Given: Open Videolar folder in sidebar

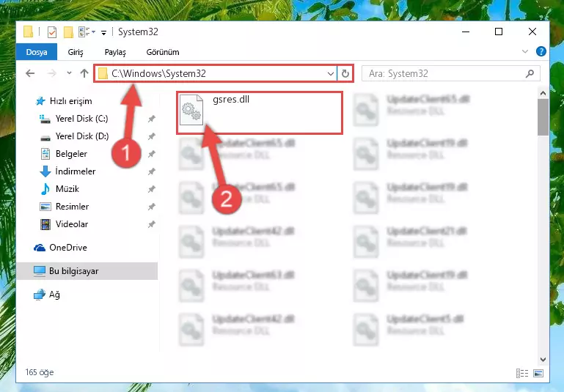Looking at the screenshot, I should pos(72,224).
